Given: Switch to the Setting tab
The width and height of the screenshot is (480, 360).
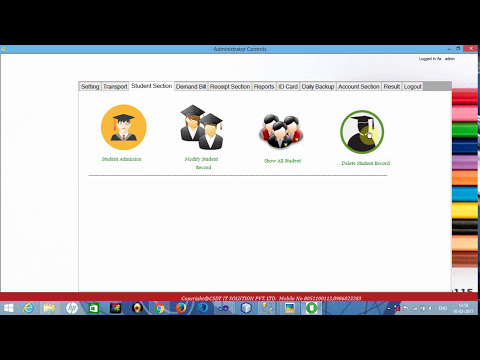Looking at the screenshot, I should 90,87.
